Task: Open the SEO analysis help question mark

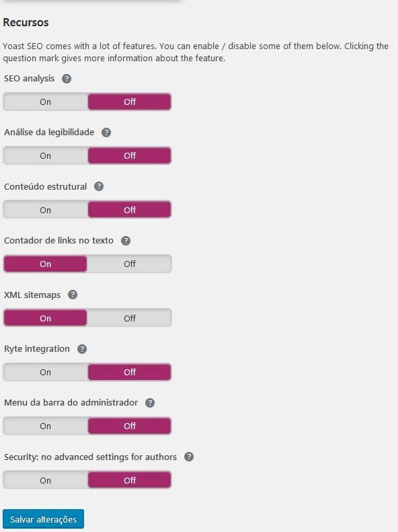Action: (67, 79)
